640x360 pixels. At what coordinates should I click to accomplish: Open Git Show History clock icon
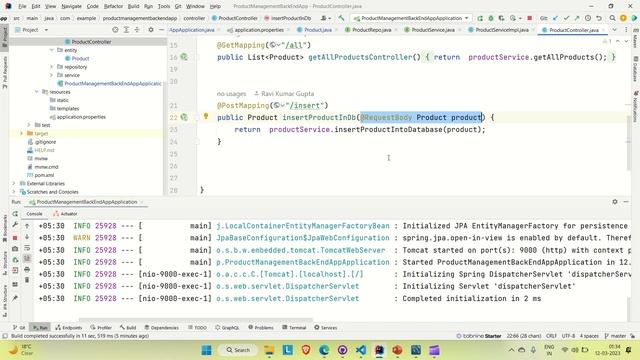coord(588,18)
